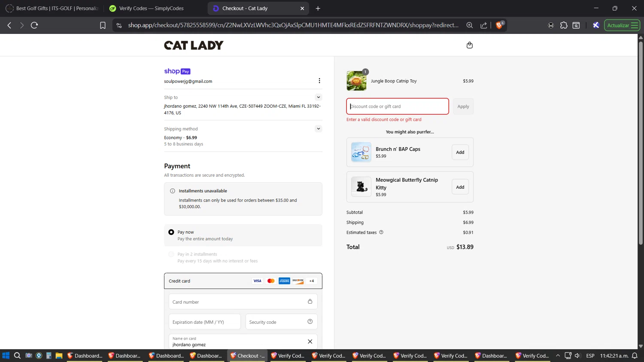The image size is (644, 362).
Task: Add Brunch n' BAP Caps to order
Action: pos(460,152)
